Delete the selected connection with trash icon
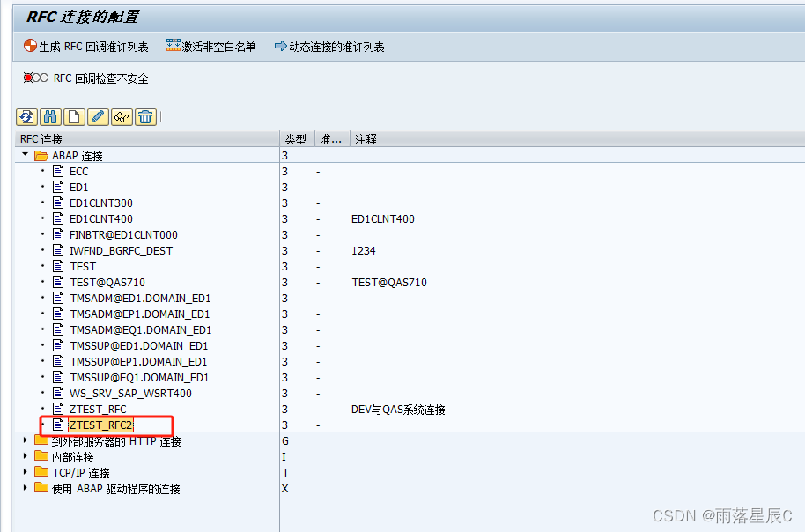805x532 pixels. pyautogui.click(x=145, y=116)
